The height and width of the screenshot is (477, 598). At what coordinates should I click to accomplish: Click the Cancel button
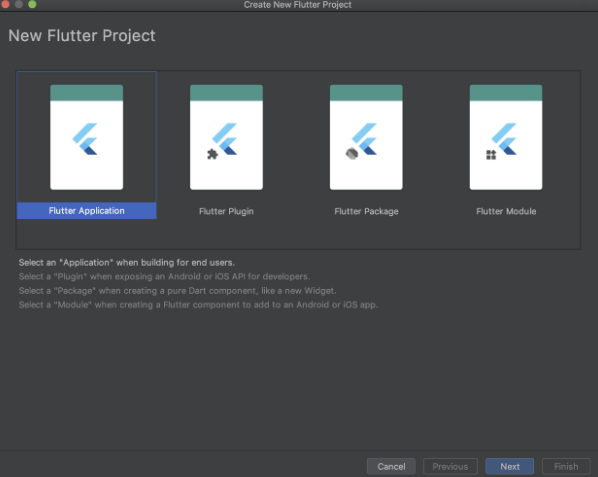pyautogui.click(x=391, y=466)
